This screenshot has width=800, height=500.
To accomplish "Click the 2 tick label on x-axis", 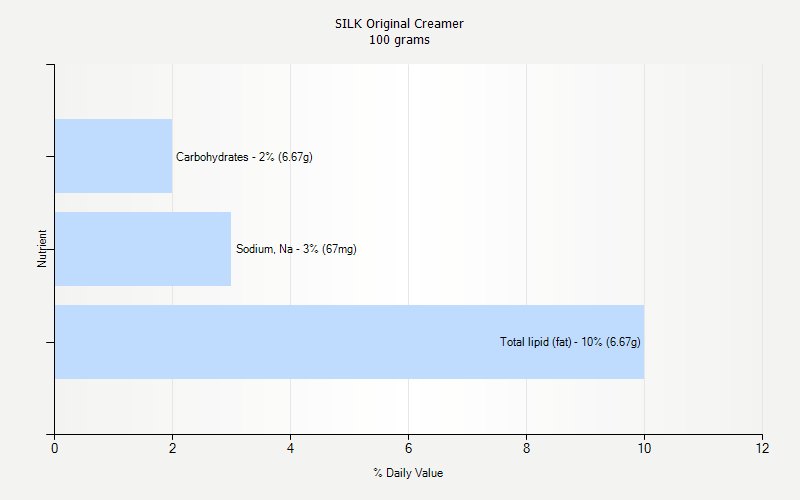I will 172,449.
